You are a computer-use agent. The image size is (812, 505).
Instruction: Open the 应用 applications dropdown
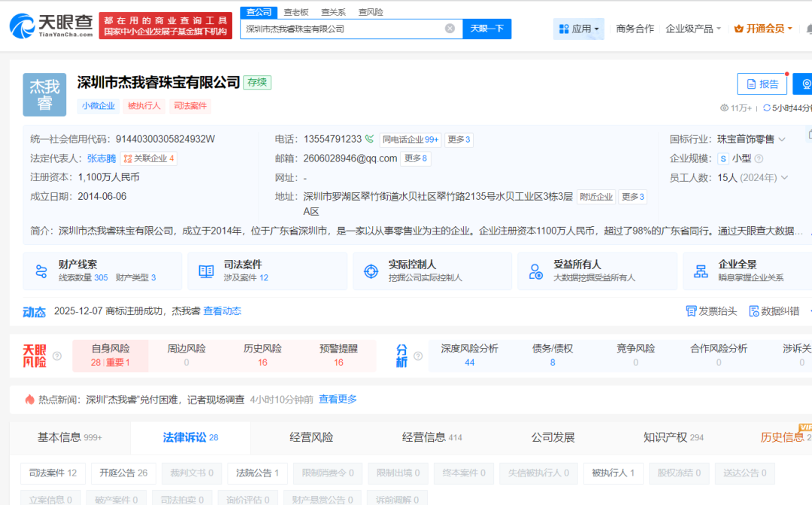tap(580, 29)
